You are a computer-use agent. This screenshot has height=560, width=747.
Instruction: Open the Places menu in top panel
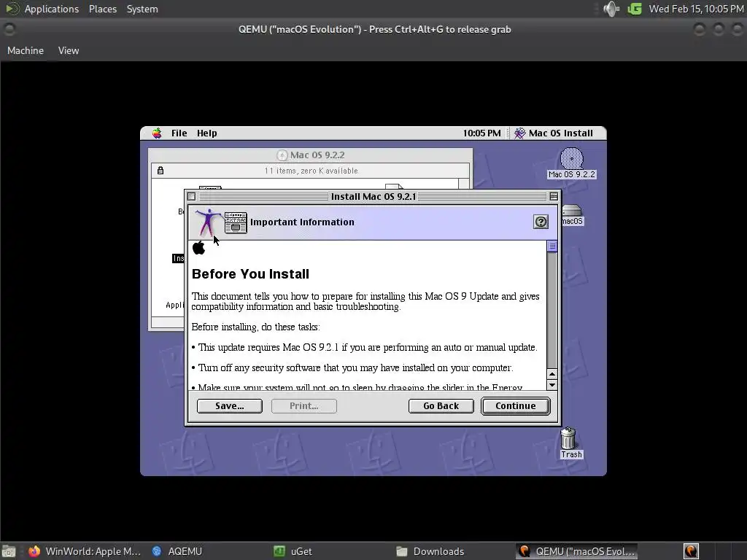click(103, 9)
